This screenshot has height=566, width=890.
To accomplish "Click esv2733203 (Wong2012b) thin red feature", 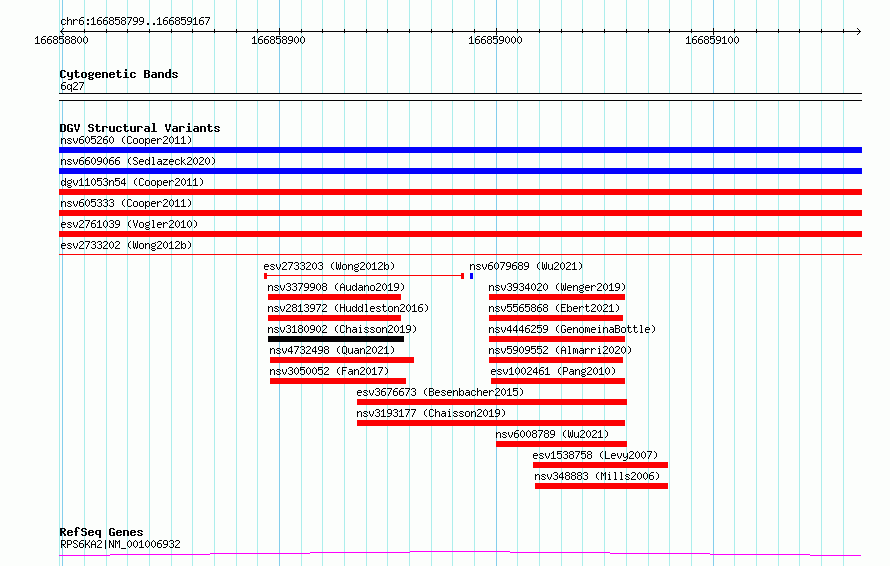I will click(364, 276).
